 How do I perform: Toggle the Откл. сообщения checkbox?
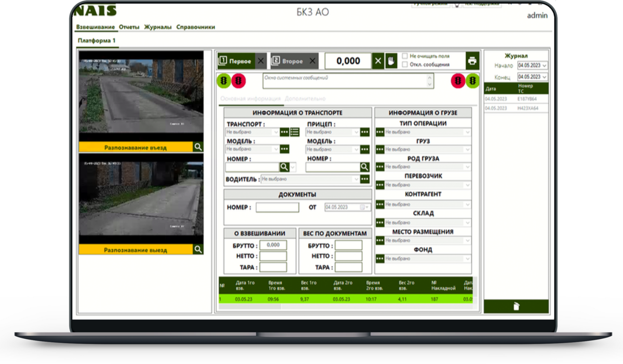tap(405, 65)
